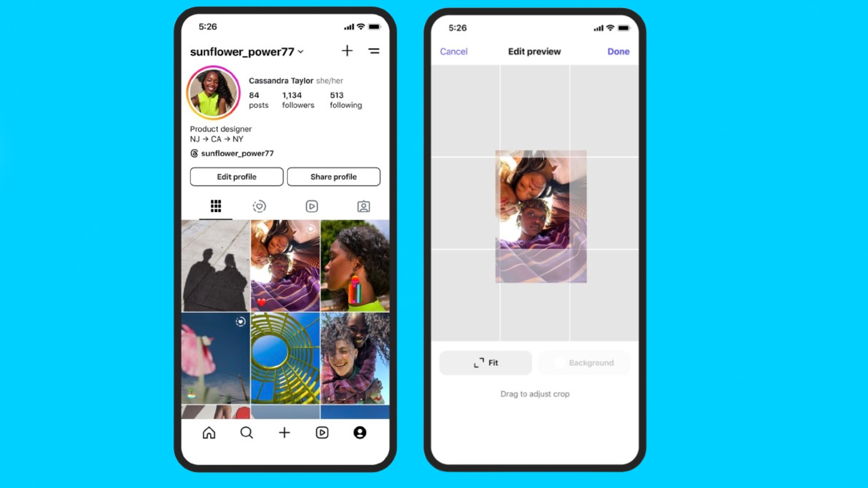Tap the saved posts icon in tabs

coord(259,206)
